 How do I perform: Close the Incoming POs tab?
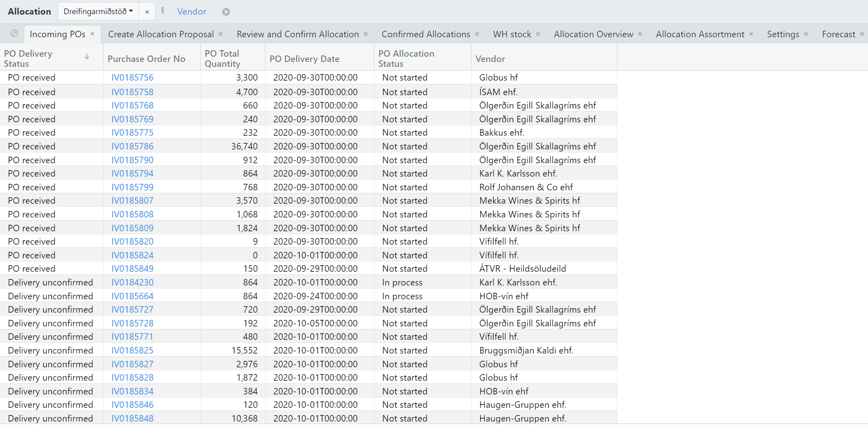point(92,34)
